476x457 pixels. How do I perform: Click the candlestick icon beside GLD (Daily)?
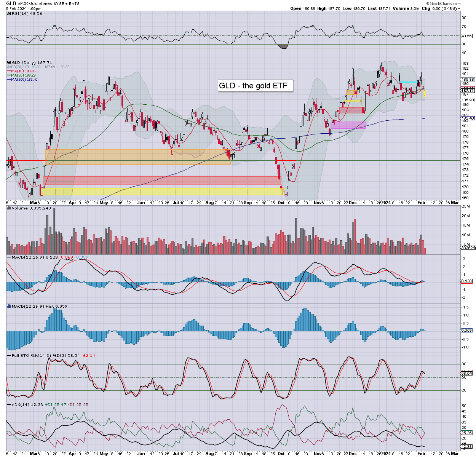(x=9, y=62)
